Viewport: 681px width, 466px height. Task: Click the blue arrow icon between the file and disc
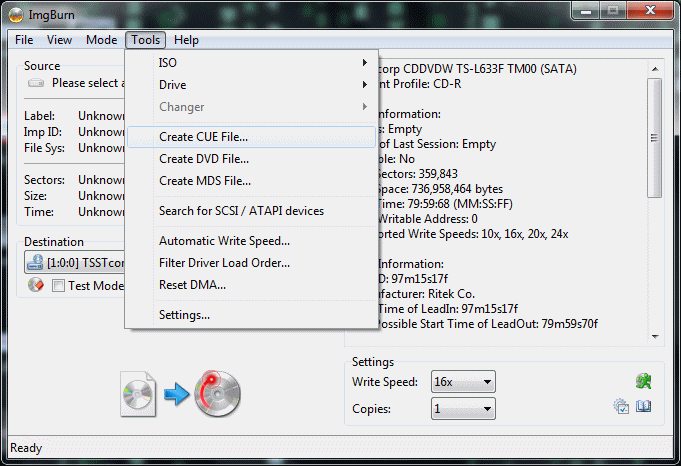coord(177,394)
